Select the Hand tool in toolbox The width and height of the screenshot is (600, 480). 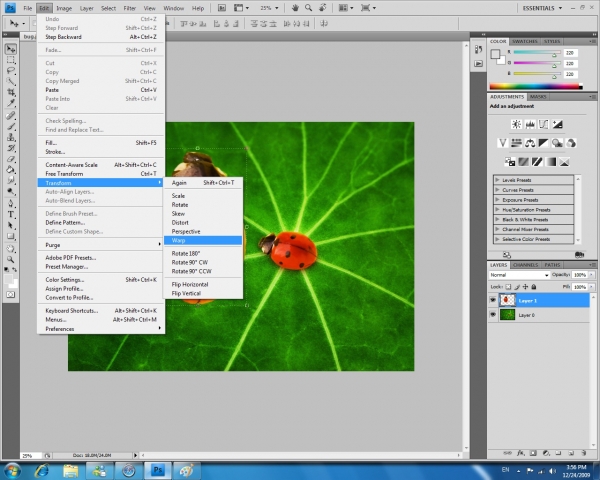[x=11, y=249]
